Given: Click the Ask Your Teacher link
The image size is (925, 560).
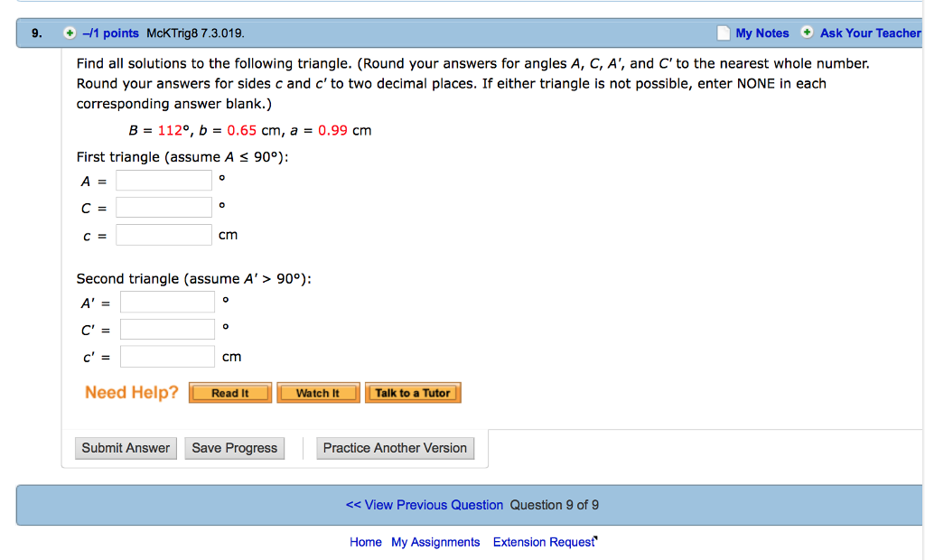Looking at the screenshot, I should pyautogui.click(x=869, y=33).
